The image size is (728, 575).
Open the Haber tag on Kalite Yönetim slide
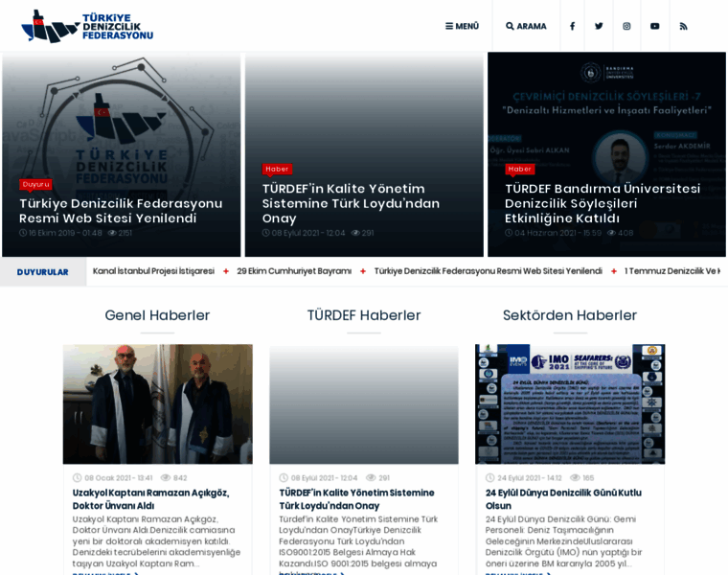coord(277,169)
